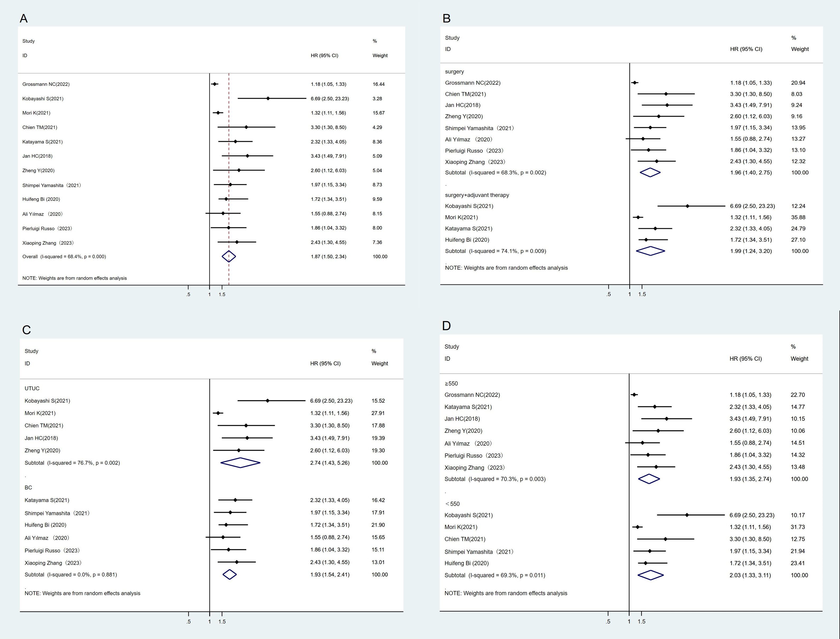Click weight 21.90 in panel C

tap(378, 525)
